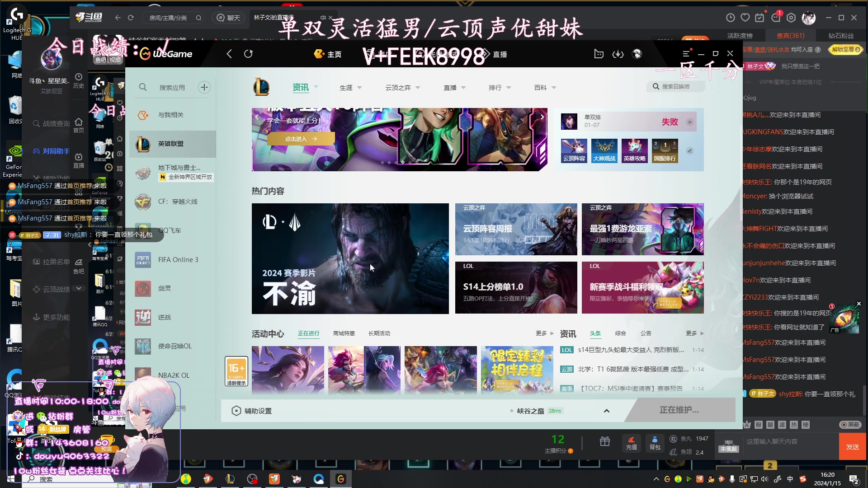Open 英雄攻略 shortcut icon
The height and width of the screenshot is (488, 868).
[634, 151]
